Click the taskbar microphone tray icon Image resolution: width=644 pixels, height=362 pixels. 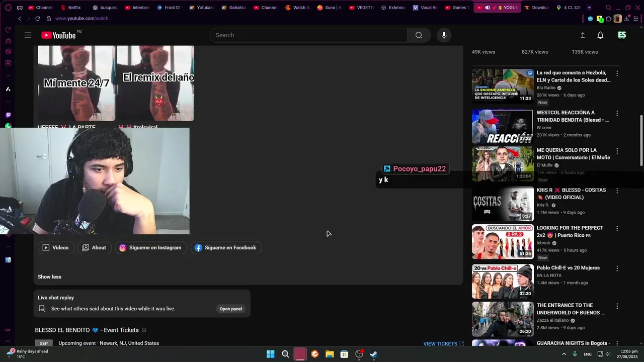pos(575,354)
